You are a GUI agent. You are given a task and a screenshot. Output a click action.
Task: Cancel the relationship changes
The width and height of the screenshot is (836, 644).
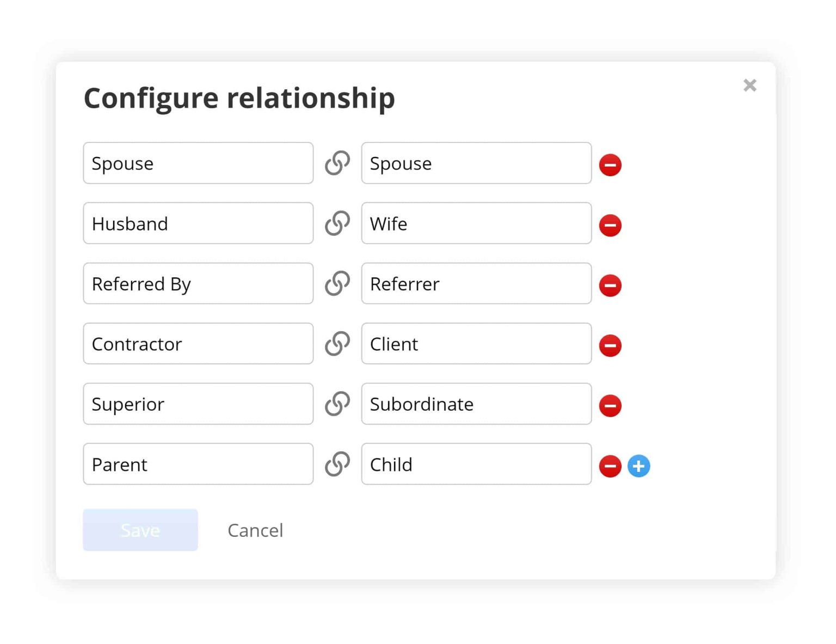[x=255, y=530]
